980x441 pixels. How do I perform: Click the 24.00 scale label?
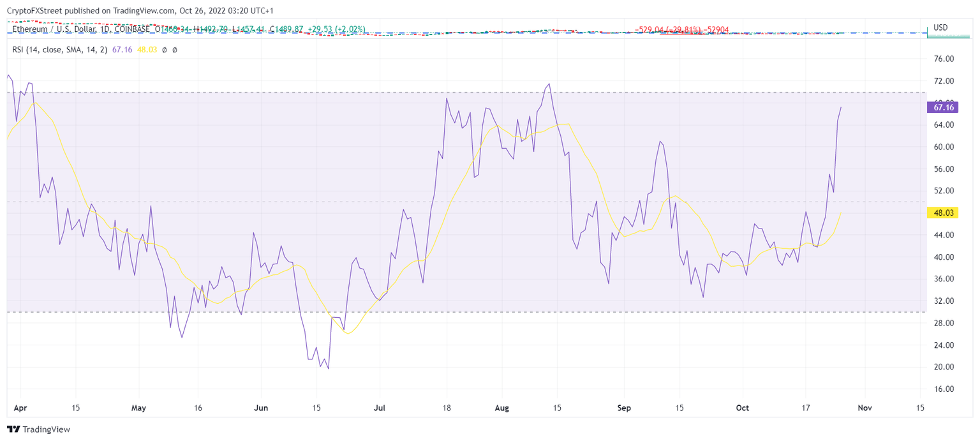pyautogui.click(x=943, y=345)
